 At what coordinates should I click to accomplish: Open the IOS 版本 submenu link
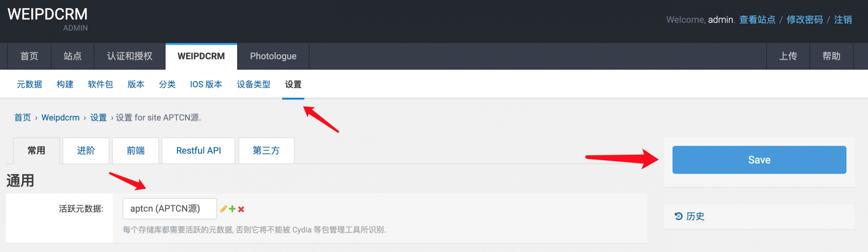tap(206, 84)
